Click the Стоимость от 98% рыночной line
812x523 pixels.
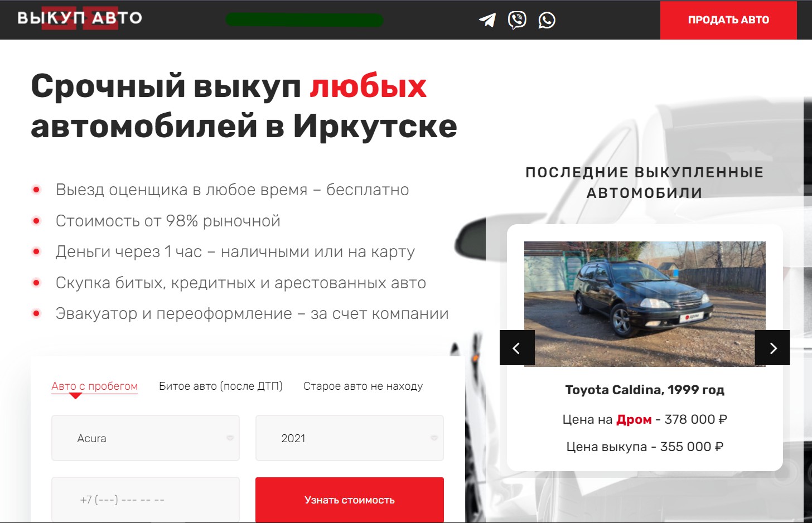pyautogui.click(x=168, y=221)
